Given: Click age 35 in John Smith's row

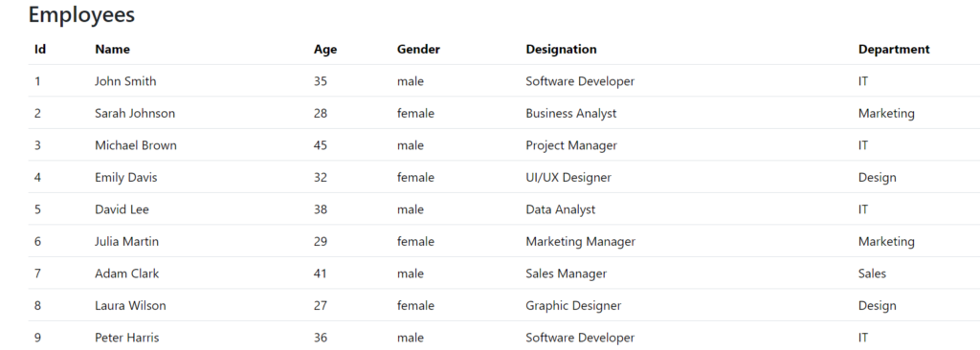Looking at the screenshot, I should pos(321,81).
